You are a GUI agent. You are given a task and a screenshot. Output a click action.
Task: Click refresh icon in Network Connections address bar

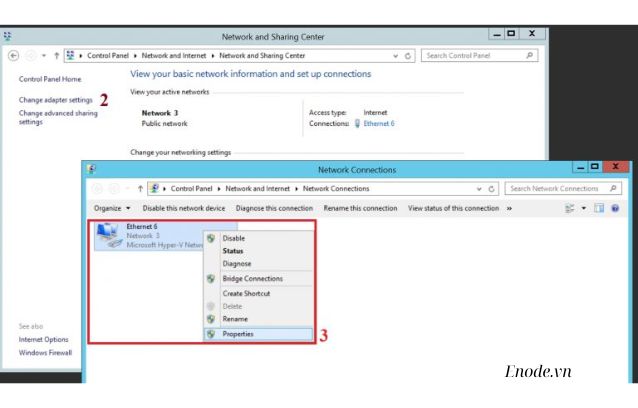493,188
